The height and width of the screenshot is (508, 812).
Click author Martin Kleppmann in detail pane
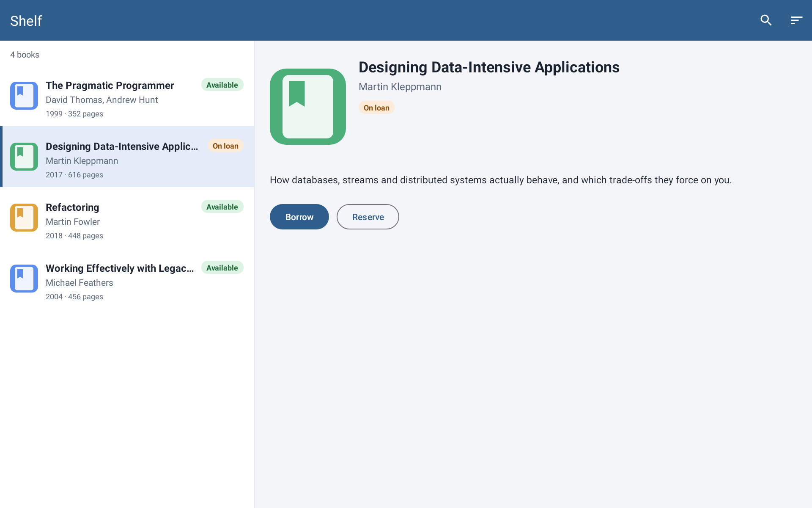400,87
